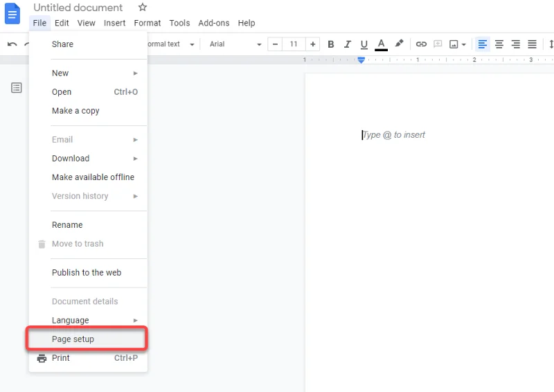Expand the New submenu
This screenshot has width=554, height=392.
point(88,73)
